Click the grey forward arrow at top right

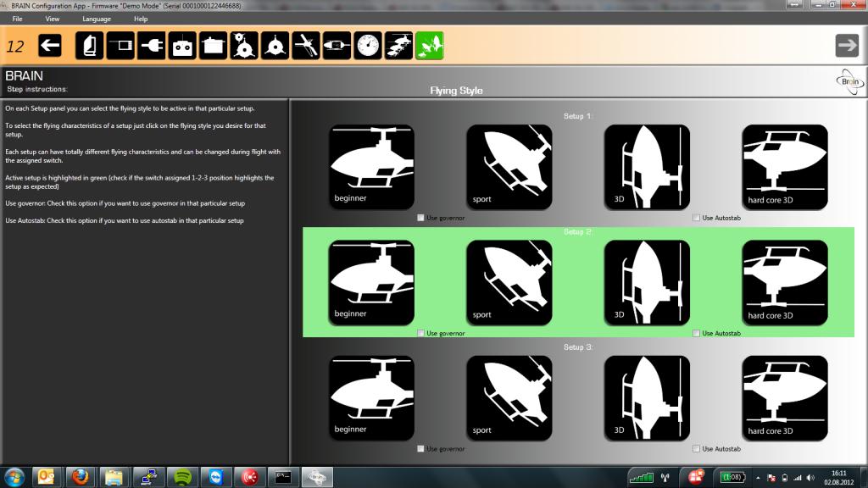pyautogui.click(x=847, y=46)
